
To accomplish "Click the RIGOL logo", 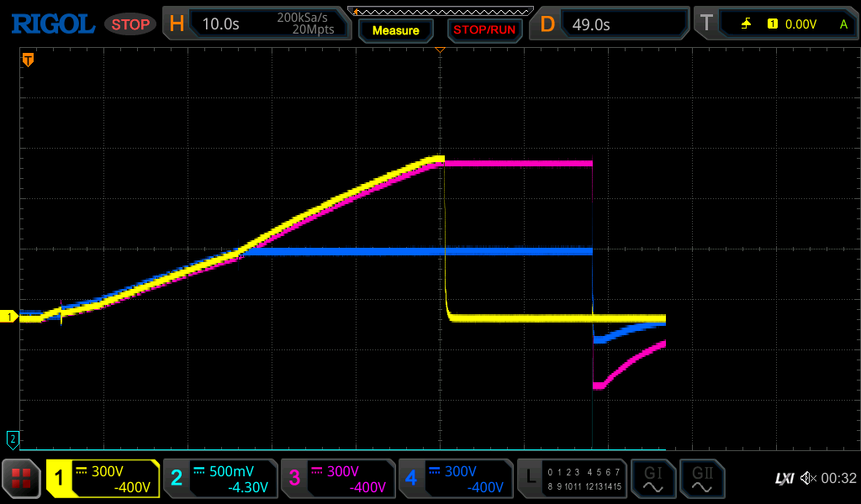I will [52, 24].
